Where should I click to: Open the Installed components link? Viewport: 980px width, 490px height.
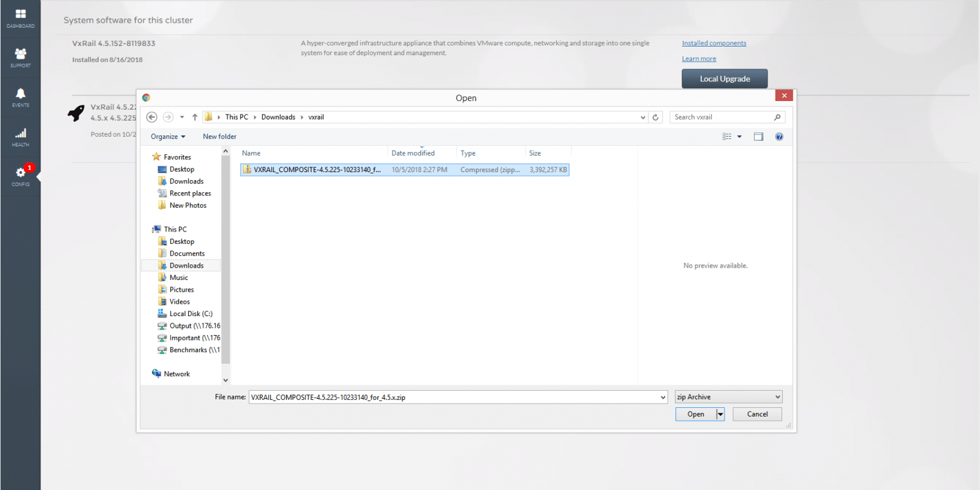714,43
